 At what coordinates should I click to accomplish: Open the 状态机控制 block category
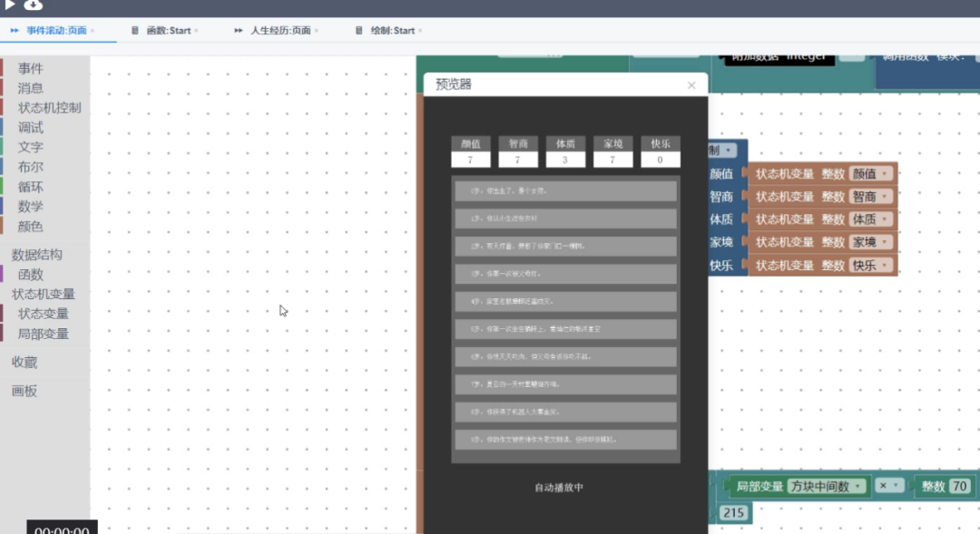[49, 107]
